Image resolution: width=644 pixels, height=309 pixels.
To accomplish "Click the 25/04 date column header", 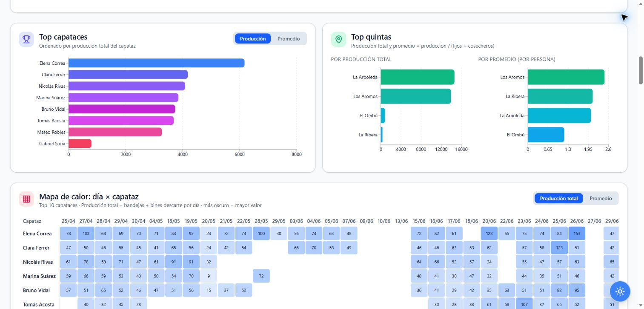I will (x=69, y=221).
